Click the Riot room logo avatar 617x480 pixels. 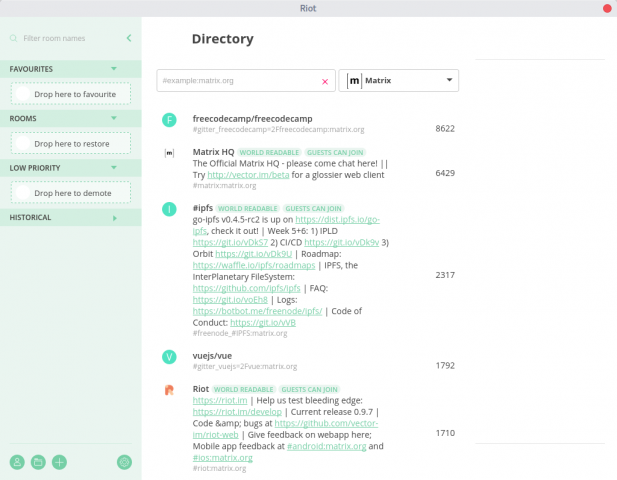[169, 390]
